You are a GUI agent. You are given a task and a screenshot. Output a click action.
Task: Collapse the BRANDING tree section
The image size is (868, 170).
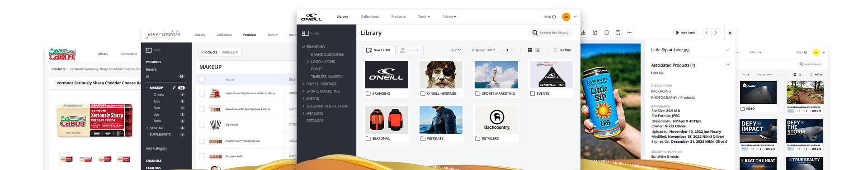tap(303, 47)
